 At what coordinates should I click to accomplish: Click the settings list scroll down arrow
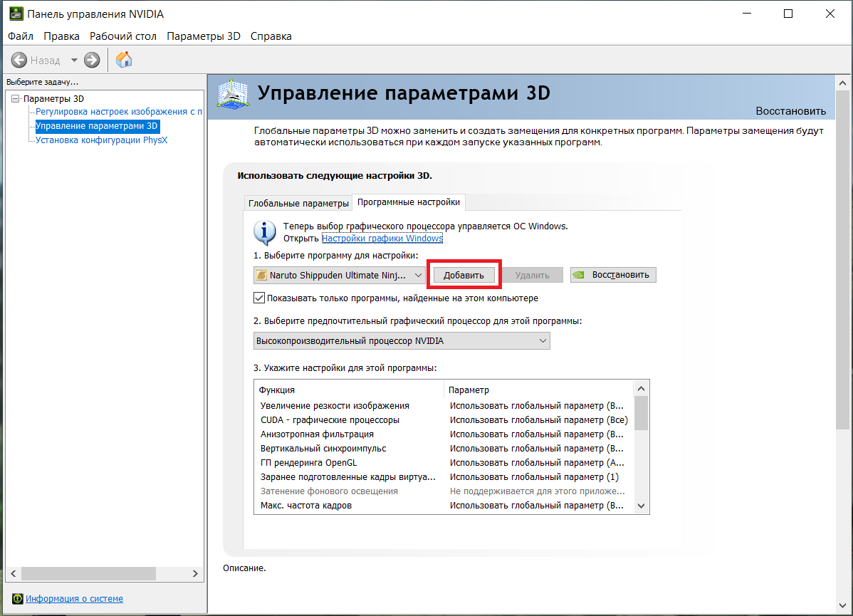[x=642, y=506]
